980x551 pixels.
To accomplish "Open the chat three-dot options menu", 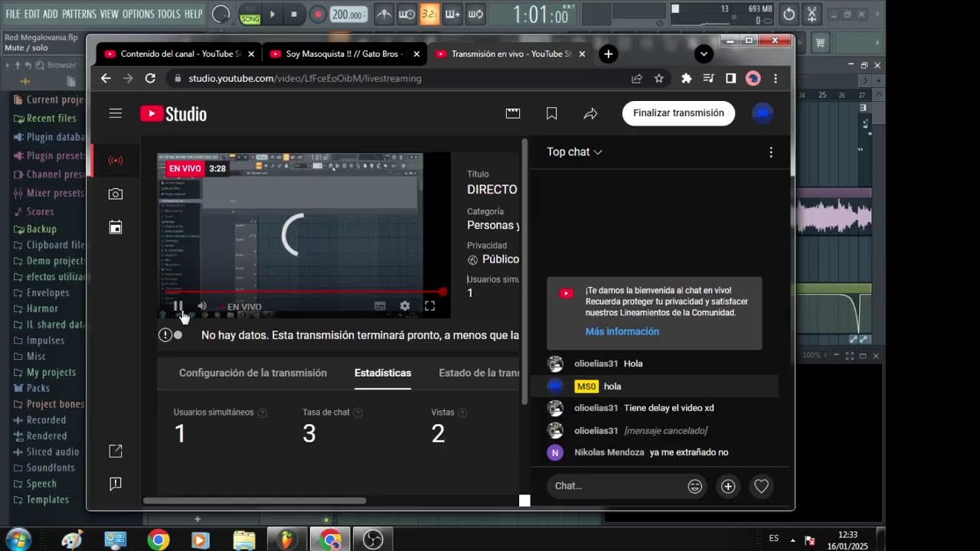I will click(771, 152).
